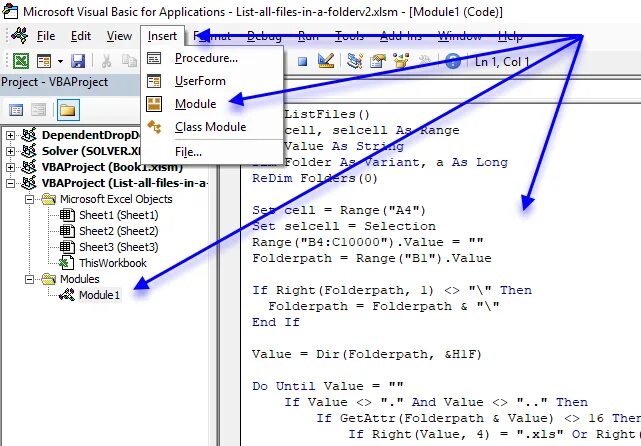Close the open Insert menu
Screen dimensions: 641x446
coord(162,36)
